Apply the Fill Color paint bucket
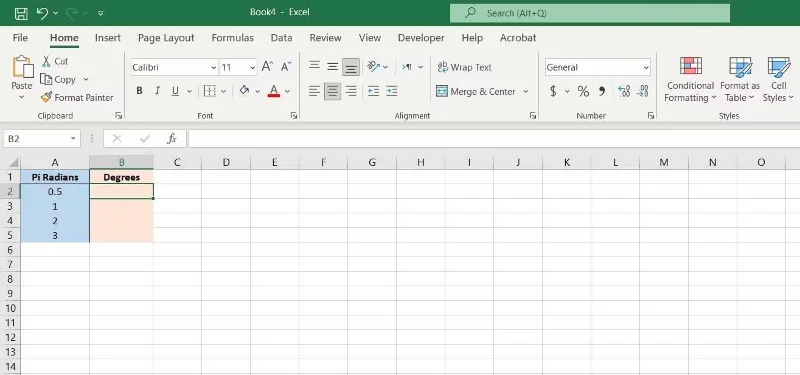Viewport: 800px width, 375px height. click(x=244, y=91)
